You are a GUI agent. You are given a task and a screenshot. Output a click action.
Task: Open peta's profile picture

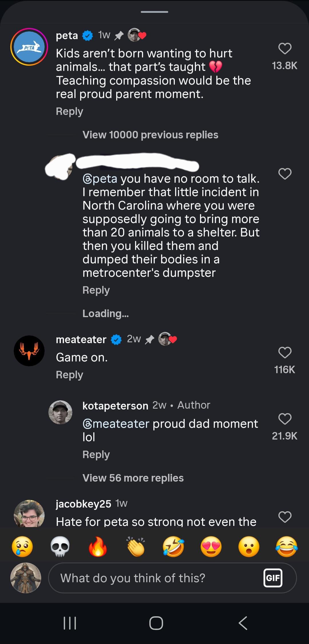click(x=29, y=47)
